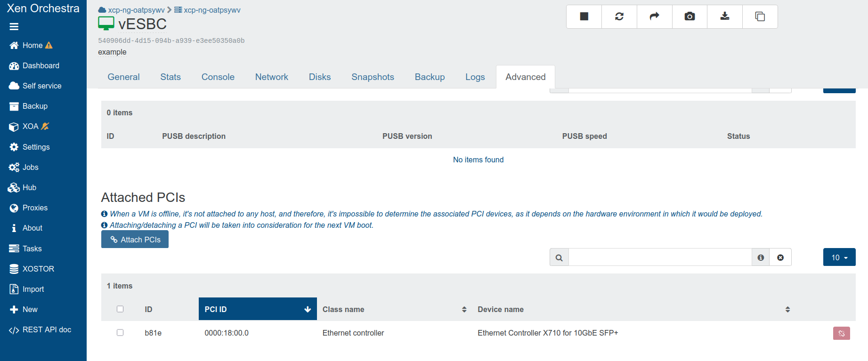Select all PCIs with the header checkbox
868x361 pixels.
click(x=120, y=309)
